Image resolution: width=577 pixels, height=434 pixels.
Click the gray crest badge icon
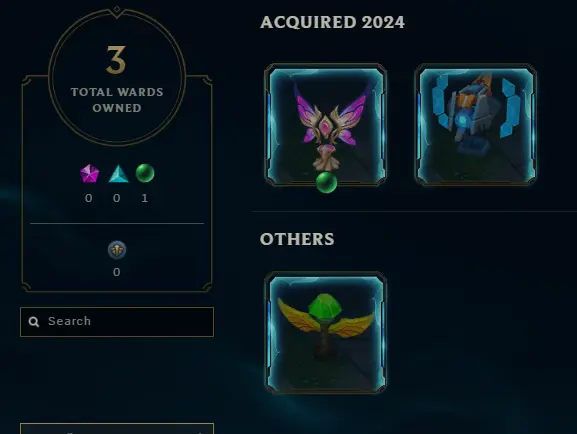[117, 250]
